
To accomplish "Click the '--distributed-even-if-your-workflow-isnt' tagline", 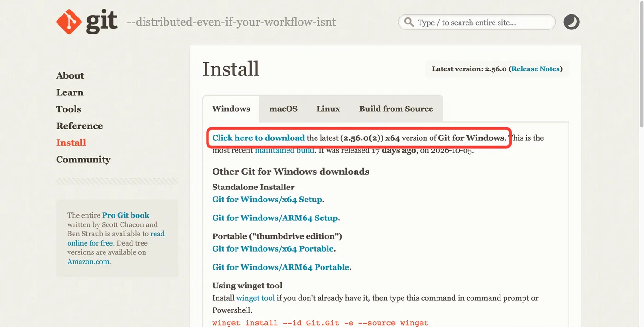I will coord(231,22).
